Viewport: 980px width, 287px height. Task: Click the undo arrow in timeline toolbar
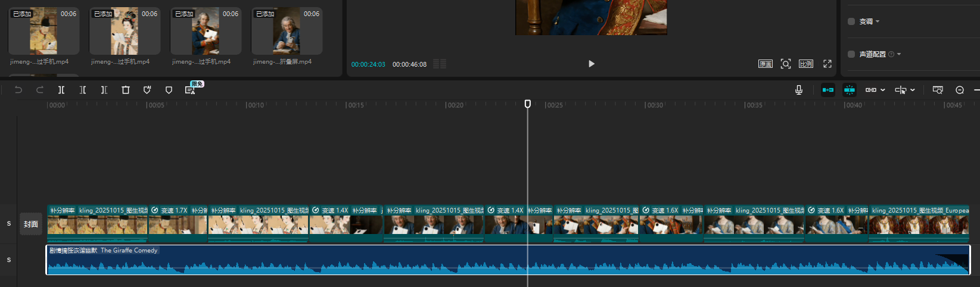(18, 90)
